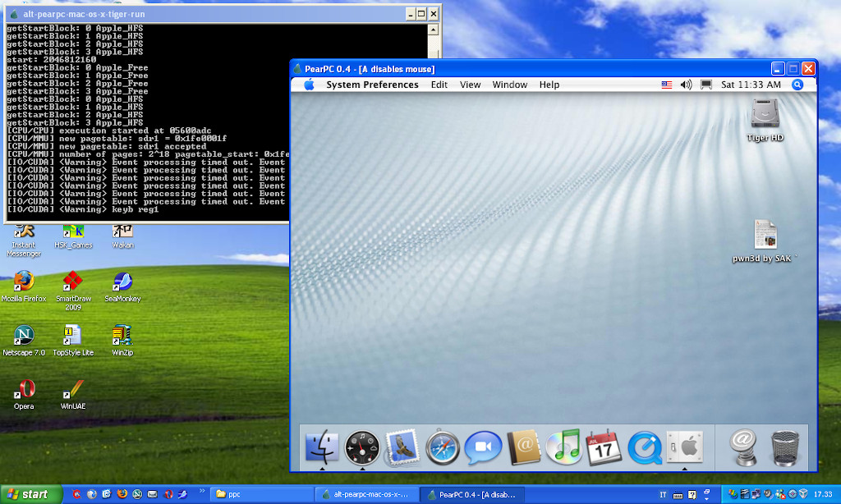The height and width of the screenshot is (504, 841).
Task: Open language bar help question icon
Action: [x=692, y=494]
